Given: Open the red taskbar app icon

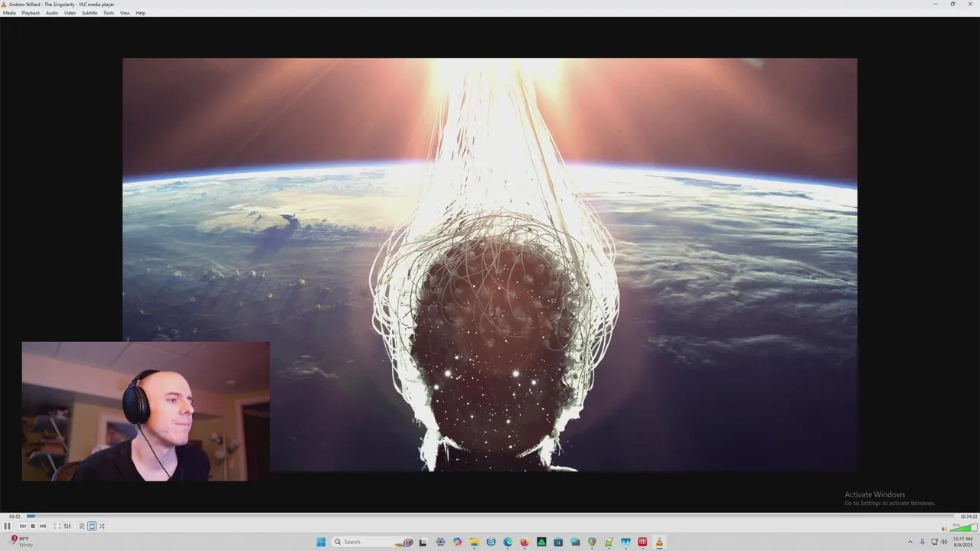Looking at the screenshot, I should pyautogui.click(x=642, y=542).
